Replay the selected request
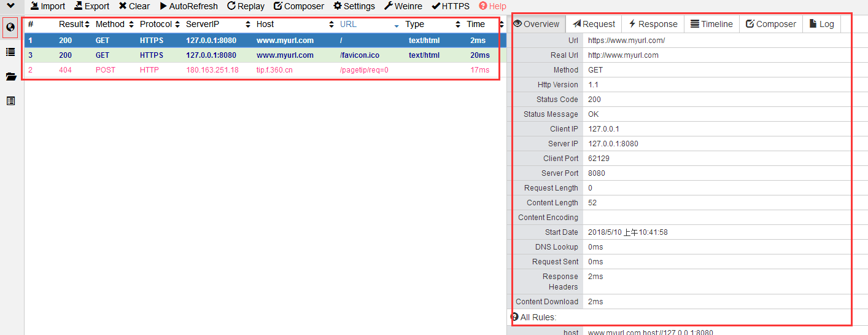Screen dimensions: 868x335 (246, 6)
